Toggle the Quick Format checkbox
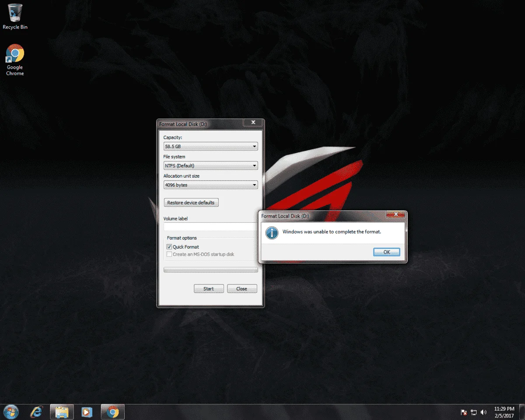Image resolution: width=525 pixels, height=420 pixels. [169, 247]
